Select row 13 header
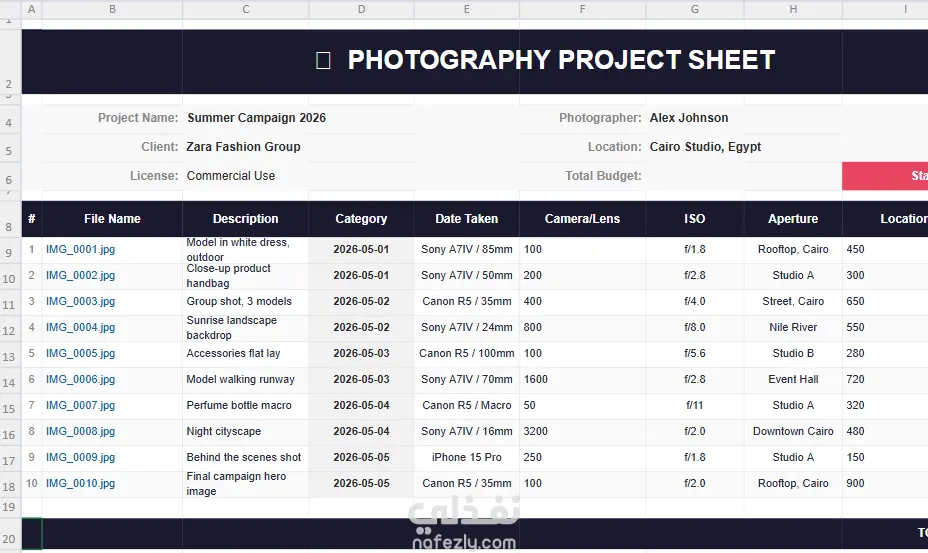This screenshot has height=553, width=928. point(10,355)
